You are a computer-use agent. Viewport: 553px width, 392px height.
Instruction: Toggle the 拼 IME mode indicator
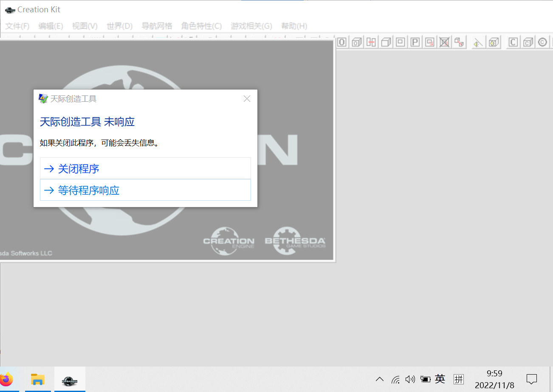point(458,379)
